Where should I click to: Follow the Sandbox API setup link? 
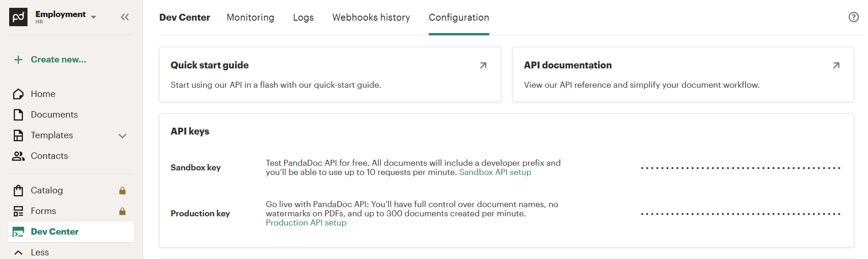pos(495,172)
